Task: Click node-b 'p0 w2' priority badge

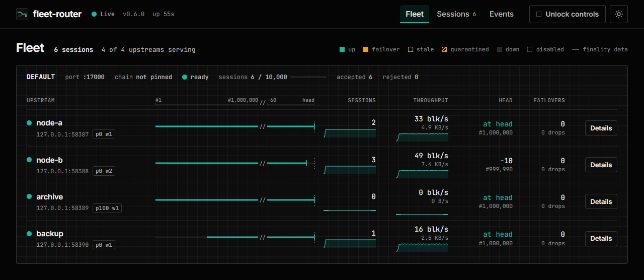Action: click(104, 171)
